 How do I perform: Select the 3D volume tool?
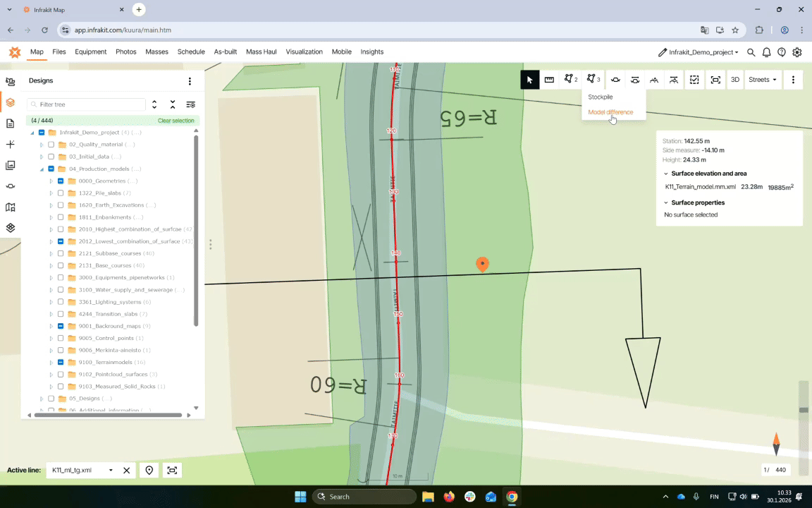pyautogui.click(x=593, y=80)
